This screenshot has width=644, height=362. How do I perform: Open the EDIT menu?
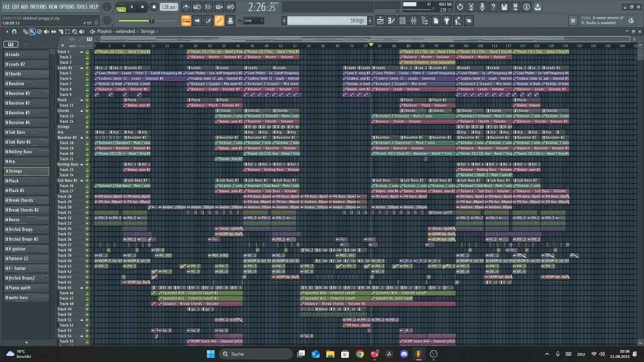pos(16,7)
